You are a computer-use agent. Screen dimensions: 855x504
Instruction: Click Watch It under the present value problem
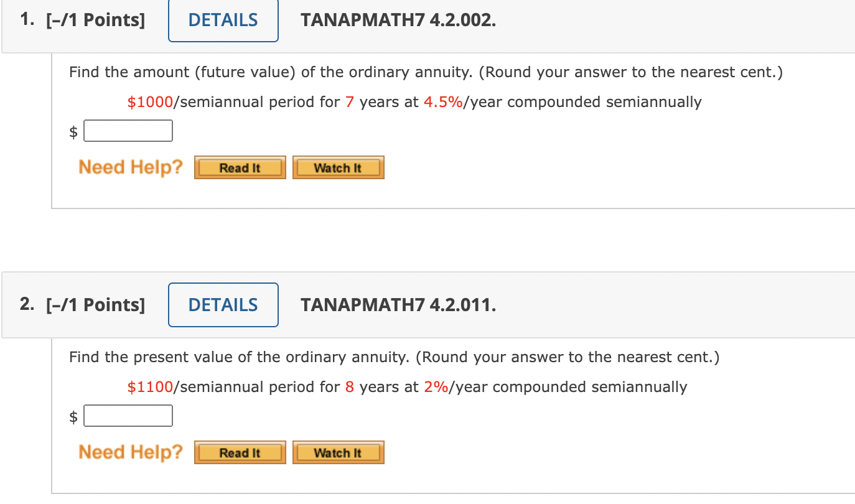point(338,452)
